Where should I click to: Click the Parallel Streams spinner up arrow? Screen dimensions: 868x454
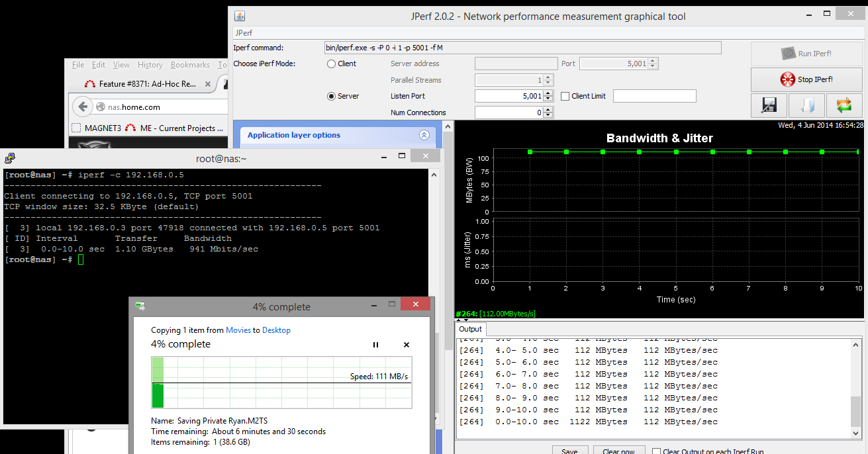coord(549,77)
